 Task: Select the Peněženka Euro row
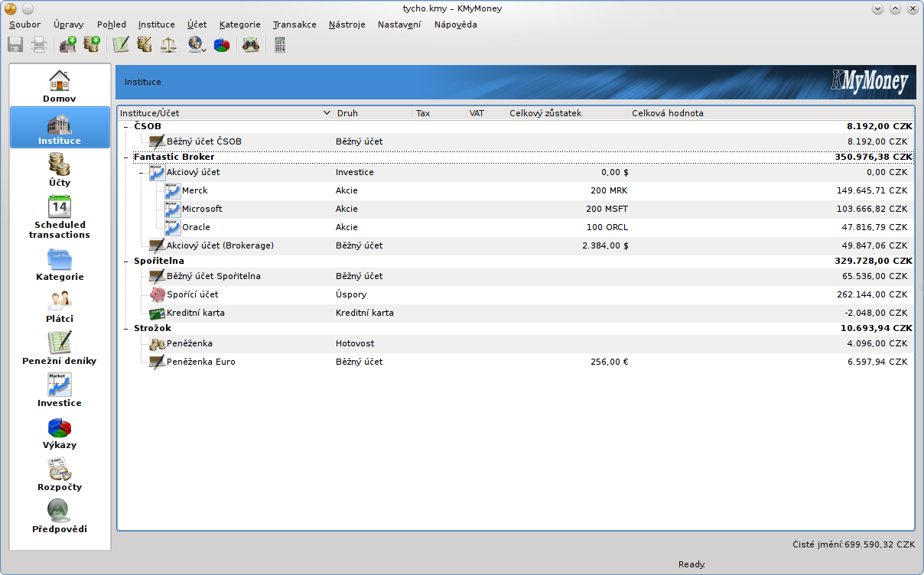click(x=516, y=362)
